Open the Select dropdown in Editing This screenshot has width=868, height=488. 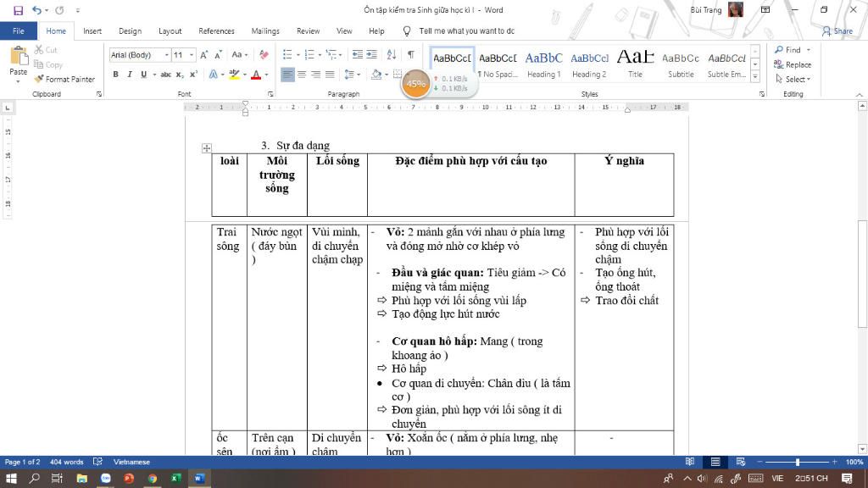click(x=793, y=79)
